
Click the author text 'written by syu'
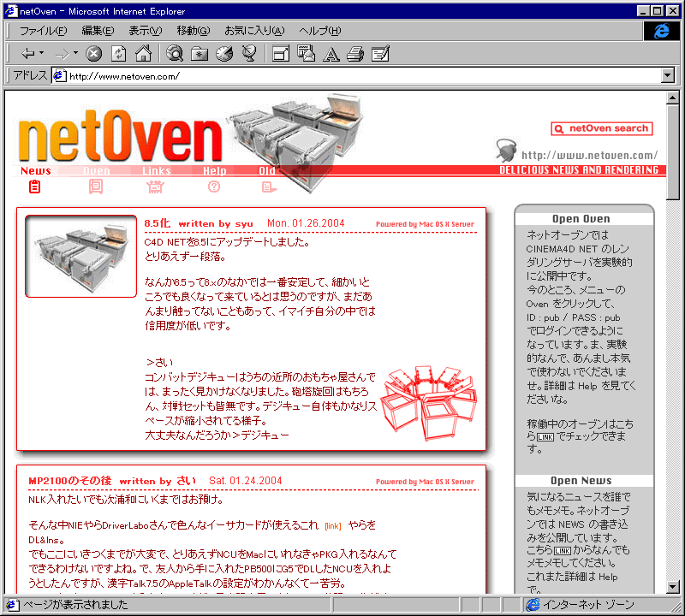[216, 223]
